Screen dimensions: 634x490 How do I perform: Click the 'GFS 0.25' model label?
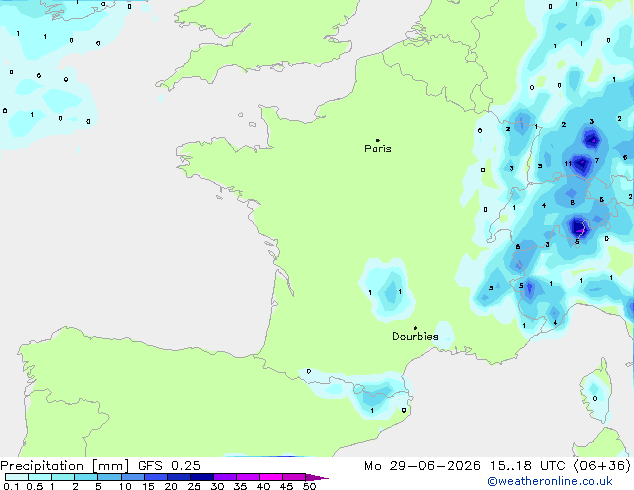click(x=169, y=466)
